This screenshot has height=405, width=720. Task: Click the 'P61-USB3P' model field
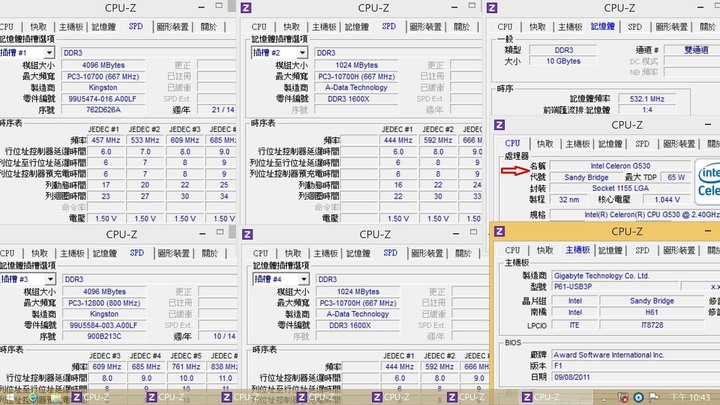coord(614,287)
